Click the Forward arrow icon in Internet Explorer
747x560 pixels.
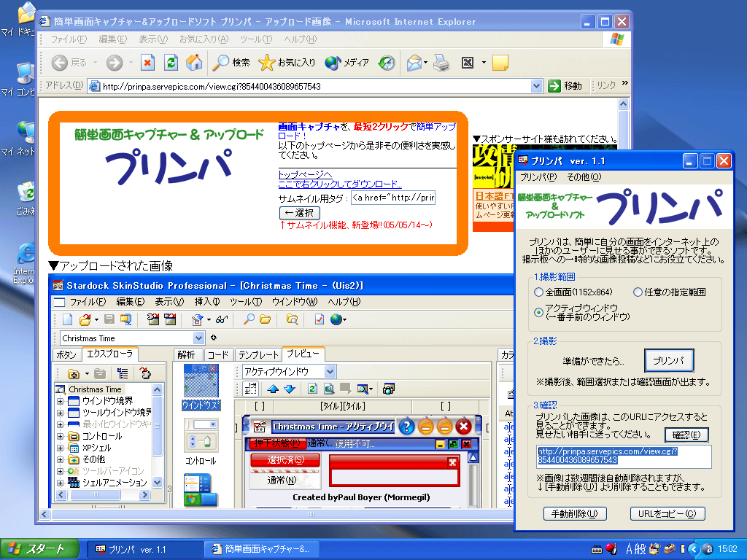click(x=115, y=63)
